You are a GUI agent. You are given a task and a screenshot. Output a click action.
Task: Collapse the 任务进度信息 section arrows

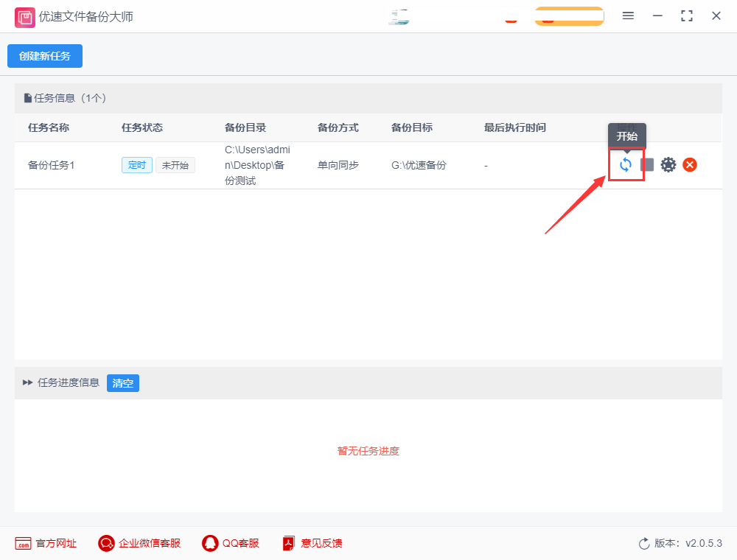(28, 382)
